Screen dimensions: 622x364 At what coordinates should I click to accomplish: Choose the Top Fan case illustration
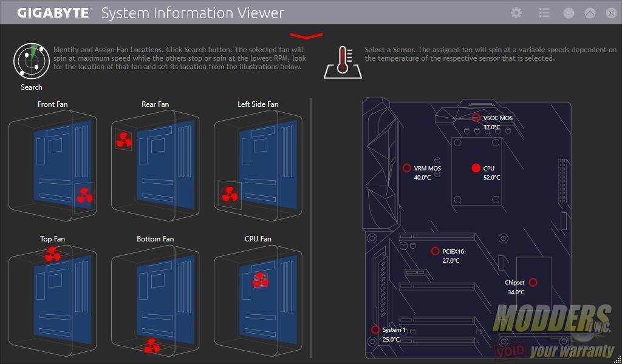tap(52, 300)
